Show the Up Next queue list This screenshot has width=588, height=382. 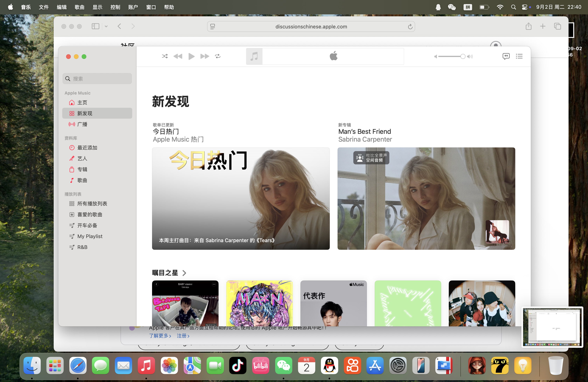519,56
